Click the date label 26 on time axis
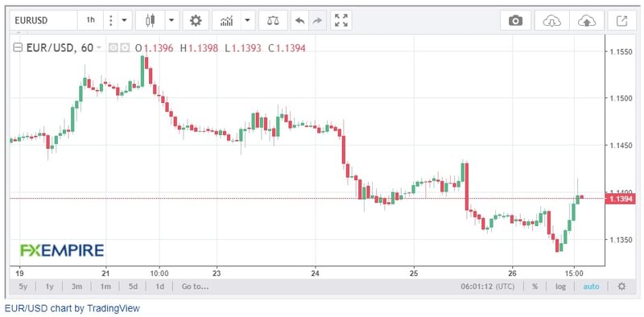 [x=512, y=273]
